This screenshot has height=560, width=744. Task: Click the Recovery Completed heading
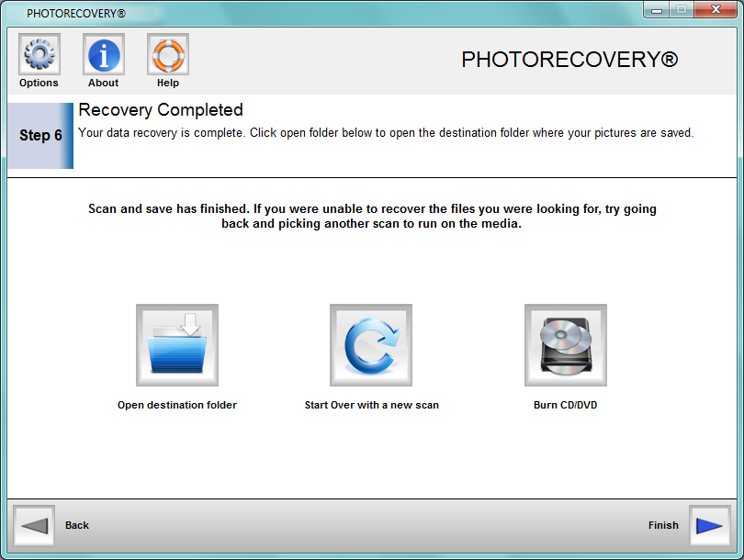coord(161,110)
